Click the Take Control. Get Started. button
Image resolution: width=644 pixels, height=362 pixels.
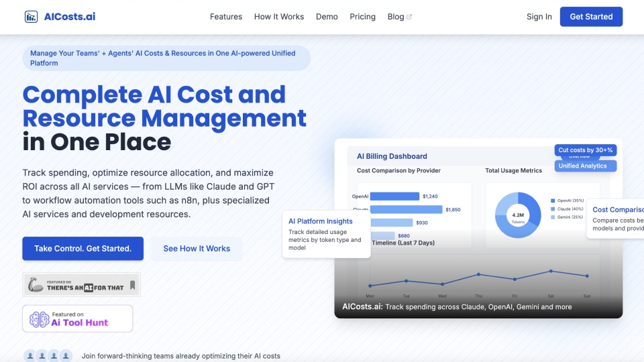(x=83, y=248)
